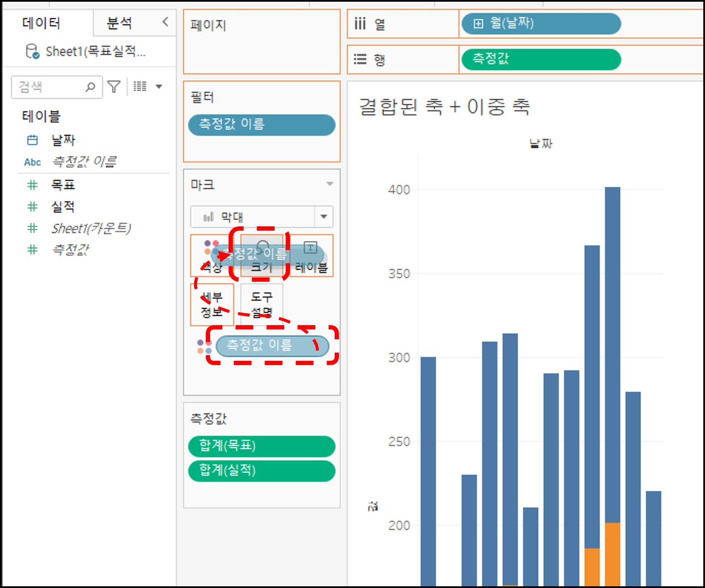Click the 세부 정보 marks button
This screenshot has height=588, width=705.
click(x=212, y=305)
